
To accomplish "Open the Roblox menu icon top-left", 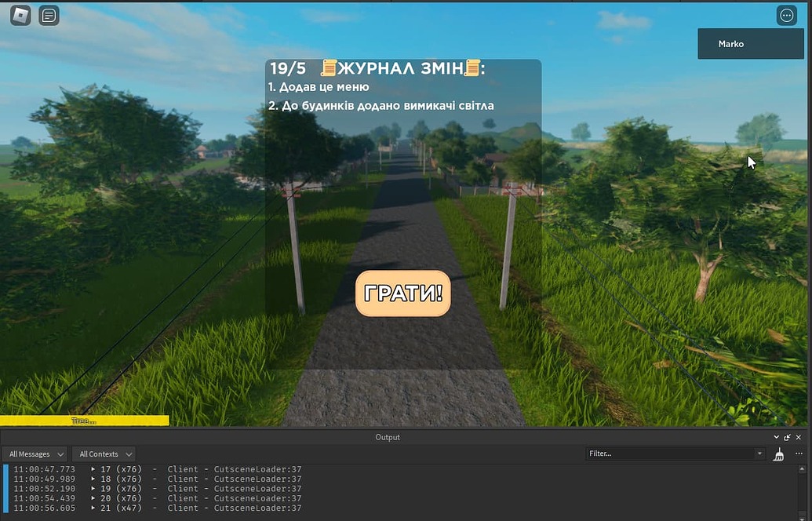I will pos(19,15).
